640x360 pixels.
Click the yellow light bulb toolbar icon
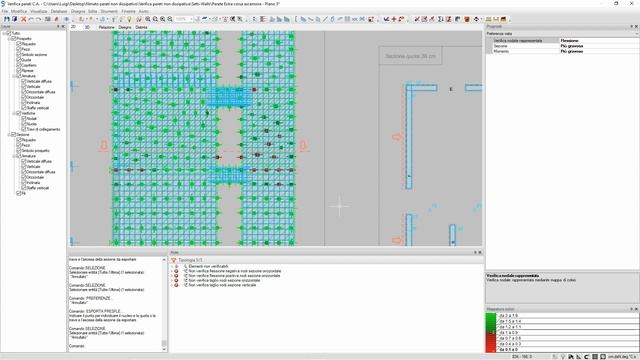[x=129, y=19]
